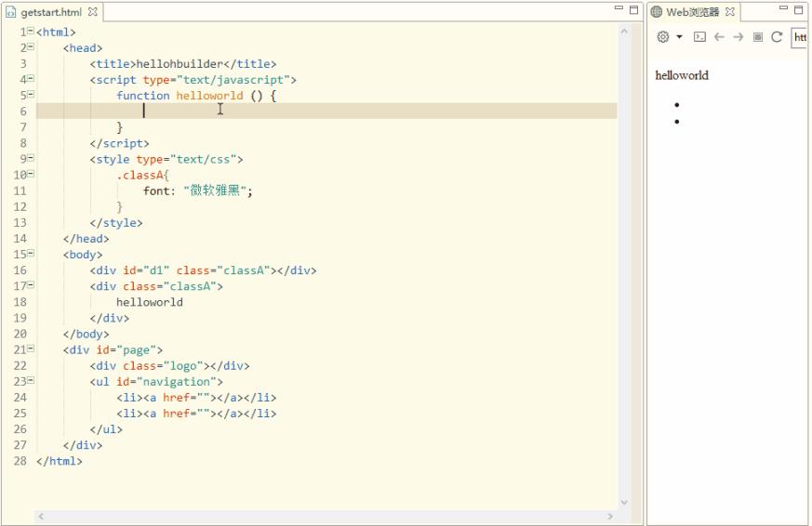This screenshot has height=526, width=812.
Task: Click the getstart.html file icon
Action: (11, 12)
